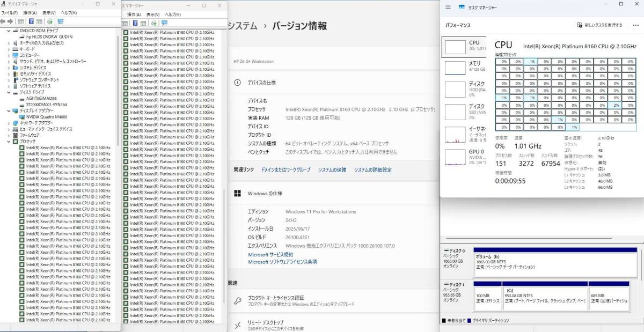The height and width of the screenshot is (332, 644).
Task: Expand ヒューマン インターフェイス デバイス node
Action: (8, 129)
